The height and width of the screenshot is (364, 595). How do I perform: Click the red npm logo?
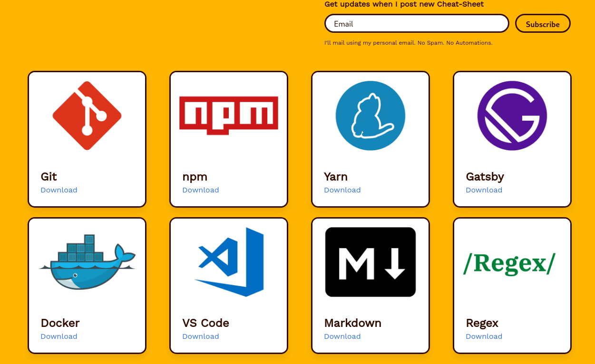(x=229, y=115)
